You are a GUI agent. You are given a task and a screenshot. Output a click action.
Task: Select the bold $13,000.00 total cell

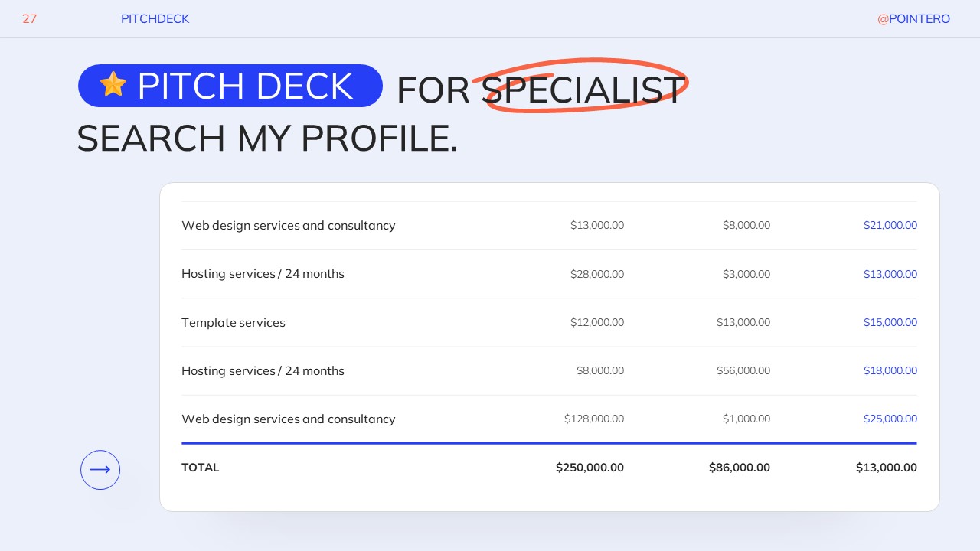click(x=886, y=468)
